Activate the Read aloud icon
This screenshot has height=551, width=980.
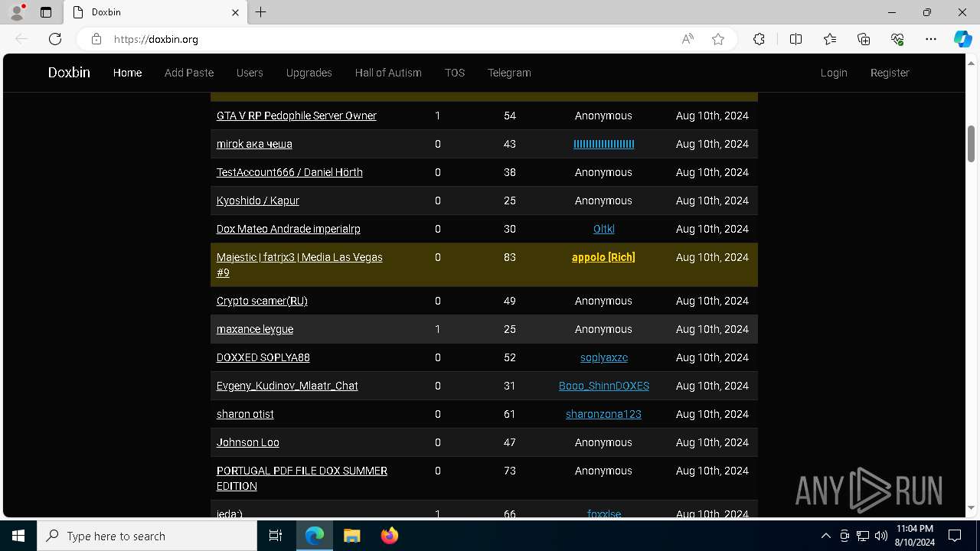(x=688, y=39)
